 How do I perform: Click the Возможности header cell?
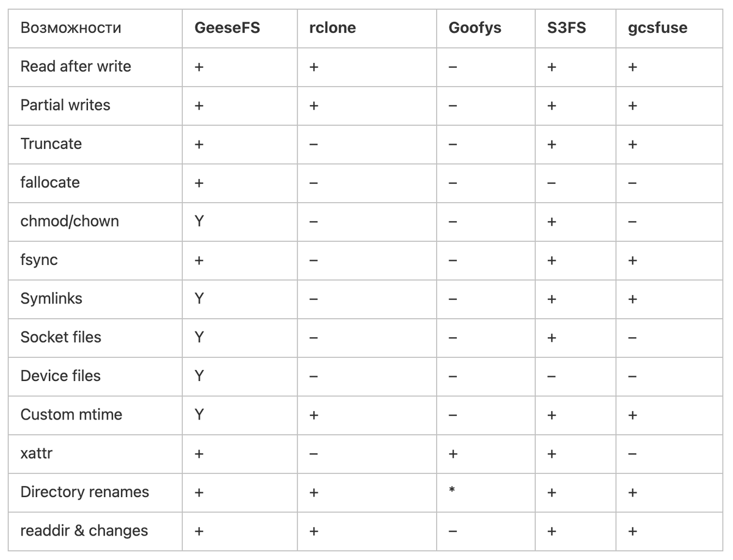coord(71,28)
